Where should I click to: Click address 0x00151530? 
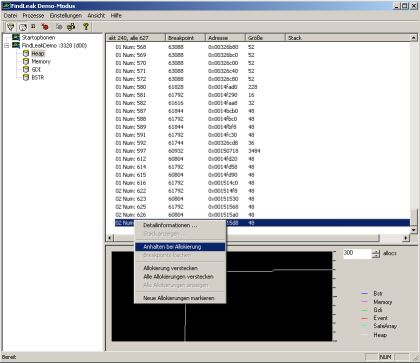click(223, 199)
